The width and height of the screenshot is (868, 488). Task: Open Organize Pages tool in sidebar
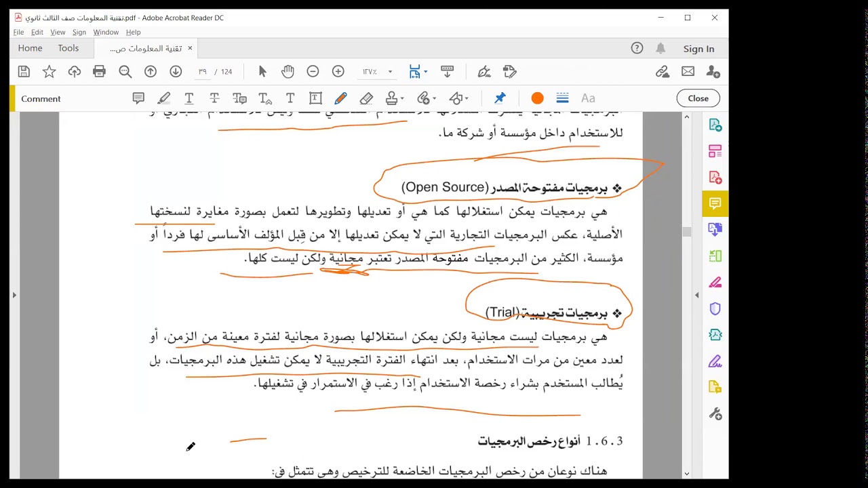coord(715,151)
